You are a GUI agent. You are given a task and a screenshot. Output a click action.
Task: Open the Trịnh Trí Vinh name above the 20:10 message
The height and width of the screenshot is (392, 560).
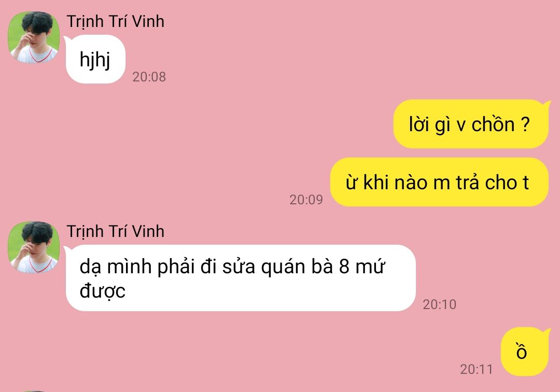coord(115,231)
